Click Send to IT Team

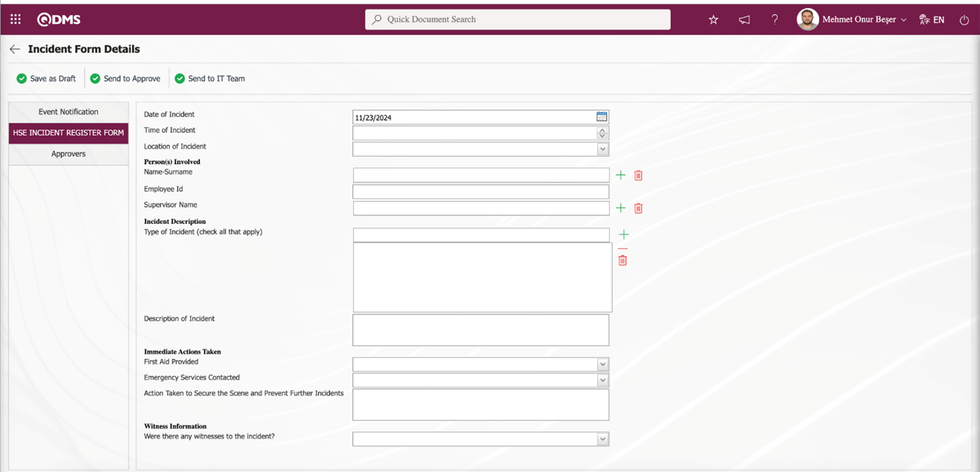pyautogui.click(x=209, y=79)
